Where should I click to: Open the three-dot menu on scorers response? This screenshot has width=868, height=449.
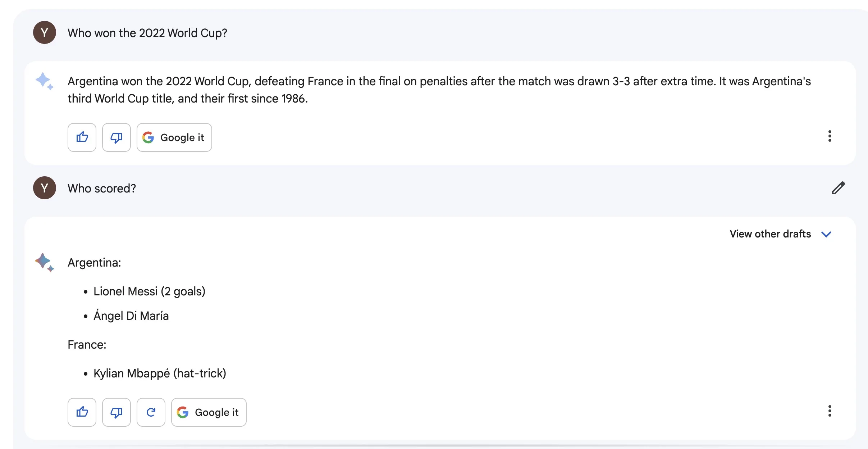click(x=830, y=411)
